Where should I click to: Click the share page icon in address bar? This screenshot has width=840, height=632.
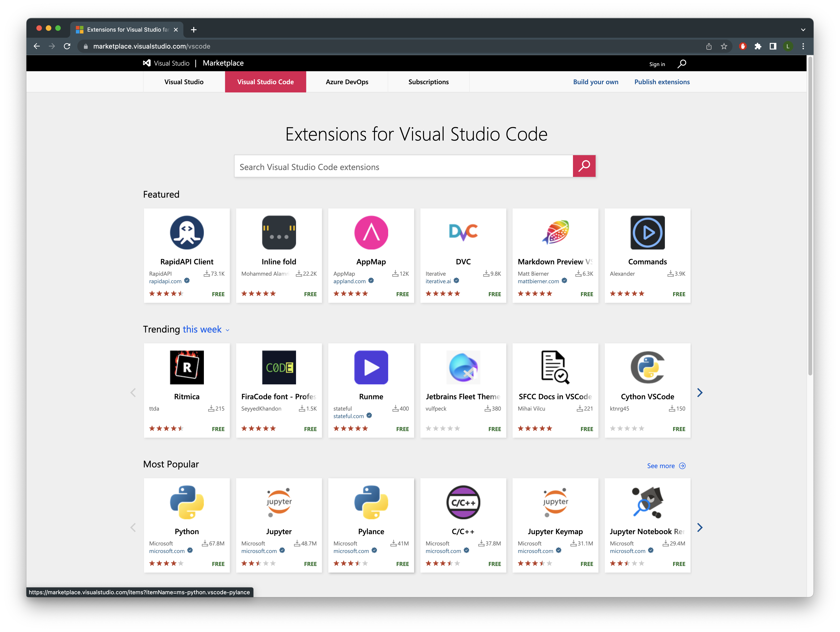tap(709, 46)
